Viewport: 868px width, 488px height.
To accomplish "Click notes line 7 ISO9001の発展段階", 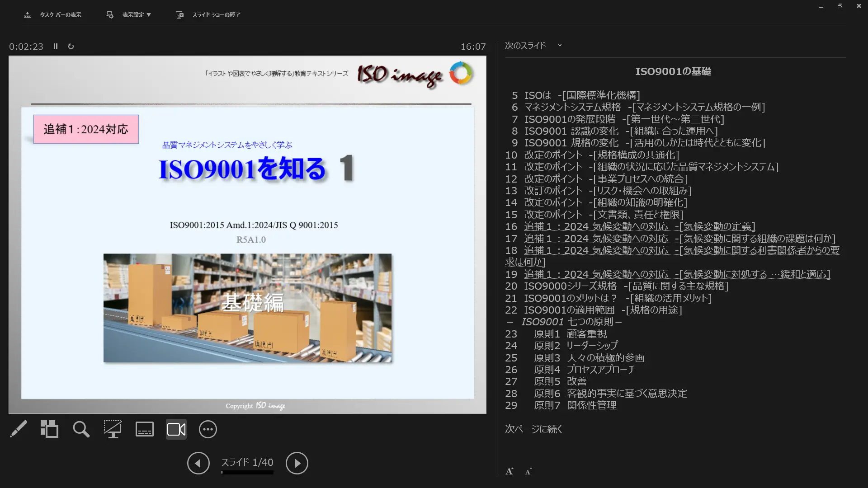I will point(618,119).
